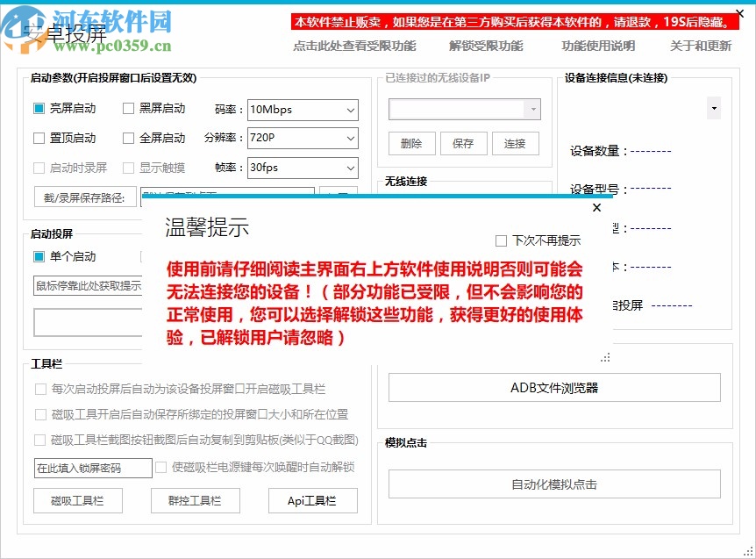Click the 连接 button to connect device

coord(517,143)
